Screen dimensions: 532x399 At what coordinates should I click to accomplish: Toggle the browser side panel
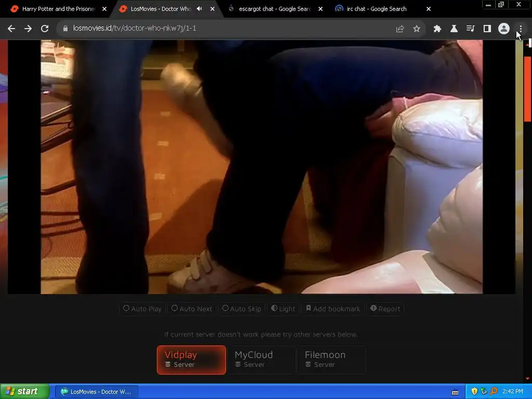click(x=487, y=29)
